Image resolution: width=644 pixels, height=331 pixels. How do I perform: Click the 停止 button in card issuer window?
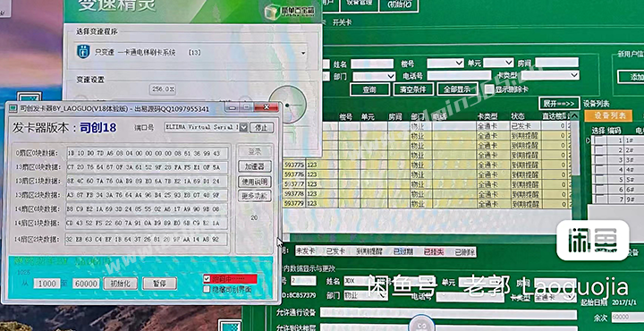point(261,127)
